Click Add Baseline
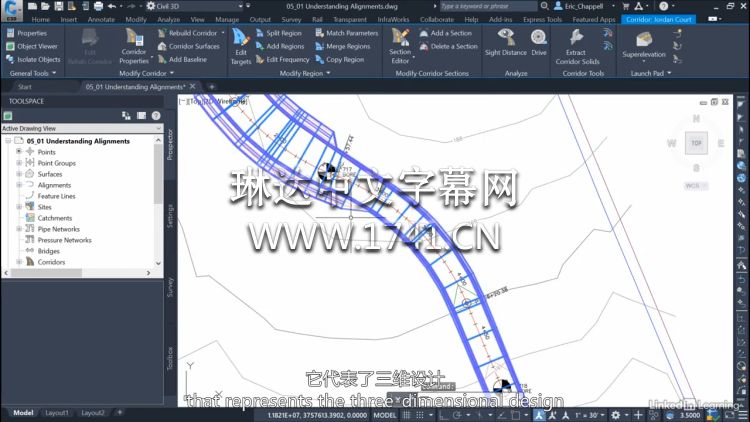Image resolution: width=750 pixels, height=422 pixels. (x=182, y=59)
